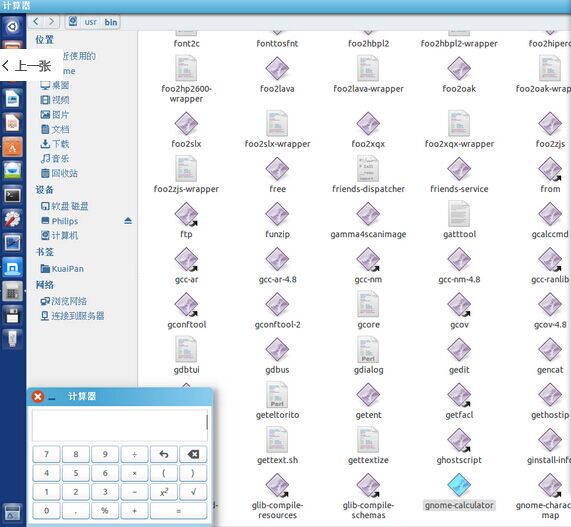Click inside the calculator display field
The width and height of the screenshot is (571, 527).
[120, 425]
